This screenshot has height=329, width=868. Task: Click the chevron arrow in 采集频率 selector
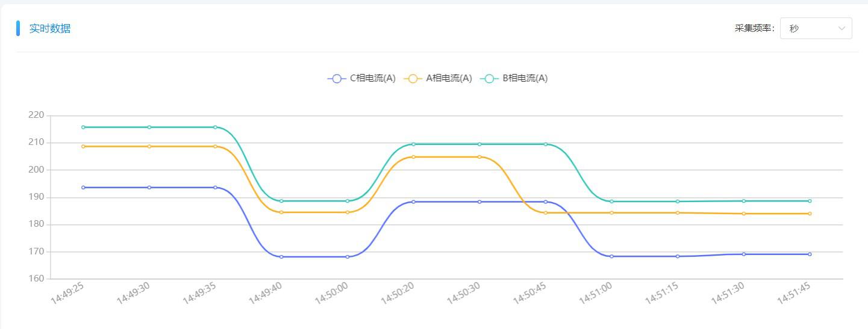coord(841,28)
